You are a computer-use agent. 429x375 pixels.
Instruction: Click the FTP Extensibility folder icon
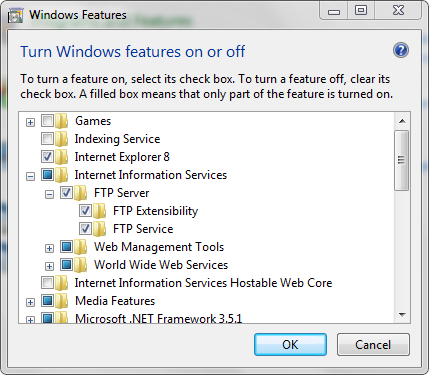click(100, 211)
